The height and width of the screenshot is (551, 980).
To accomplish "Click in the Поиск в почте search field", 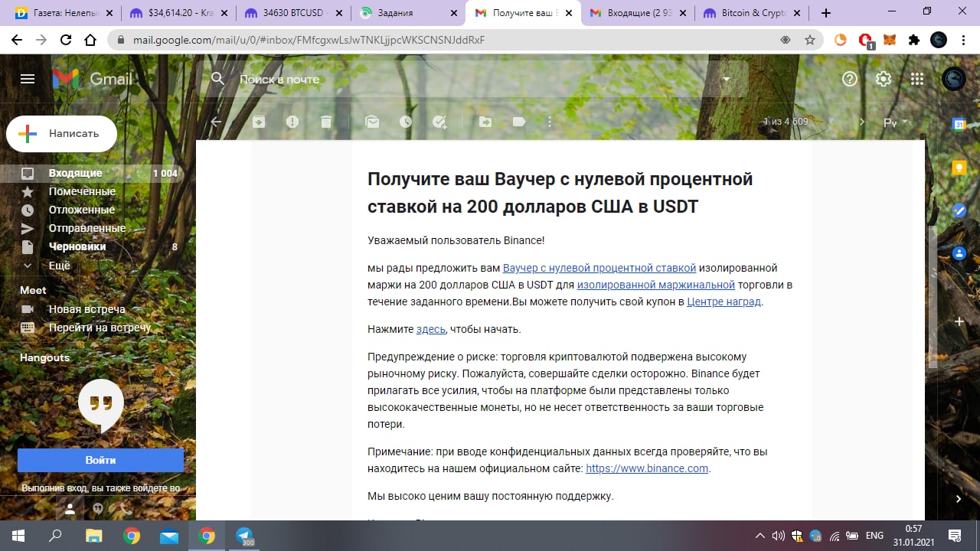I will point(475,79).
